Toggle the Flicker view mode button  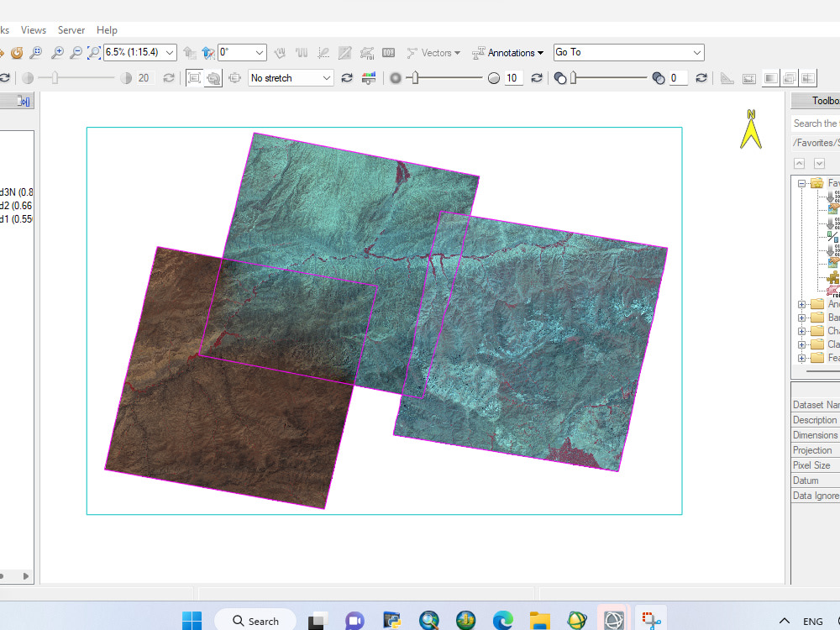coord(789,78)
